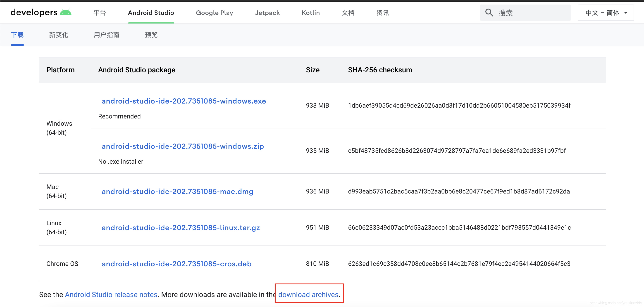Viewport: 644px width, 307px height.
Task: Switch to the 预览 tab
Action: [151, 35]
